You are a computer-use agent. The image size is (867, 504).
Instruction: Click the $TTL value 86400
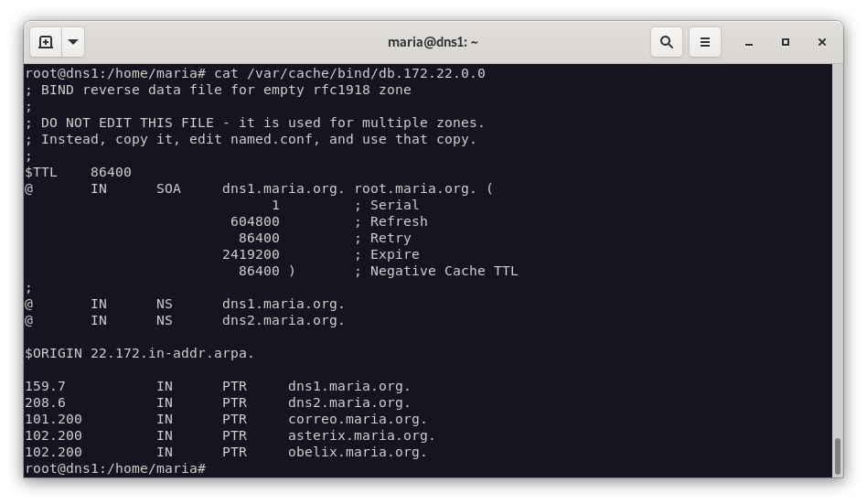point(111,172)
